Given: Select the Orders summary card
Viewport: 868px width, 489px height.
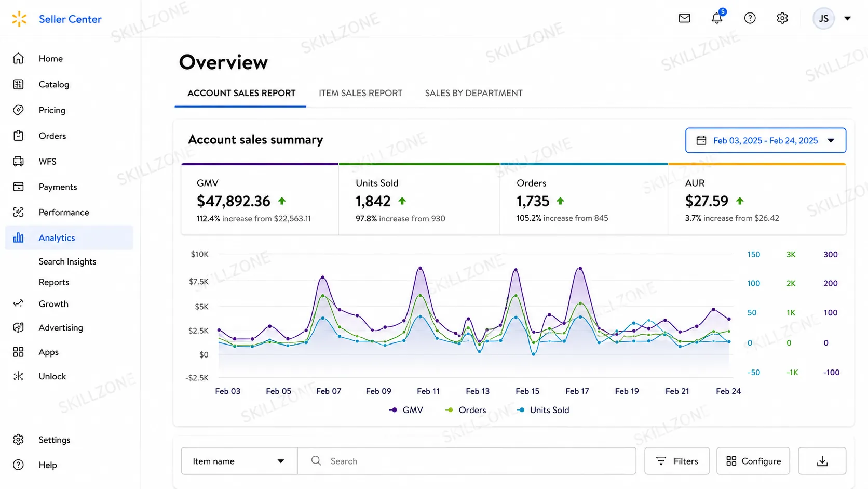Looking at the screenshot, I should (584, 199).
